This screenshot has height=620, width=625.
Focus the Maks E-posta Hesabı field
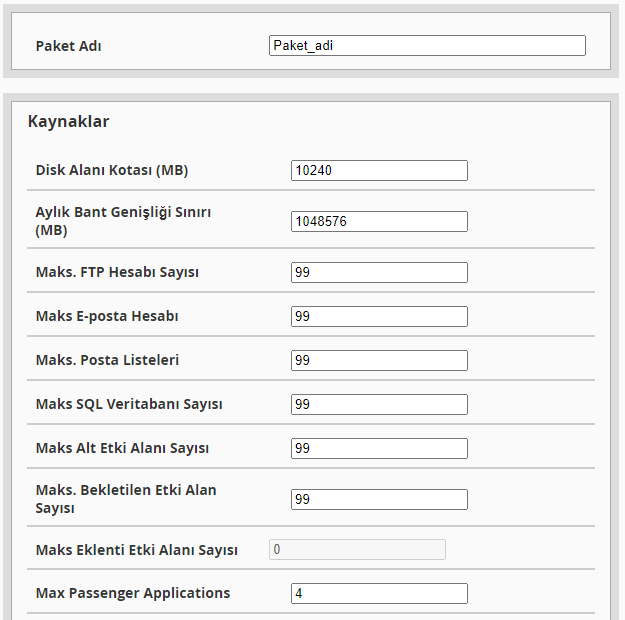click(379, 317)
